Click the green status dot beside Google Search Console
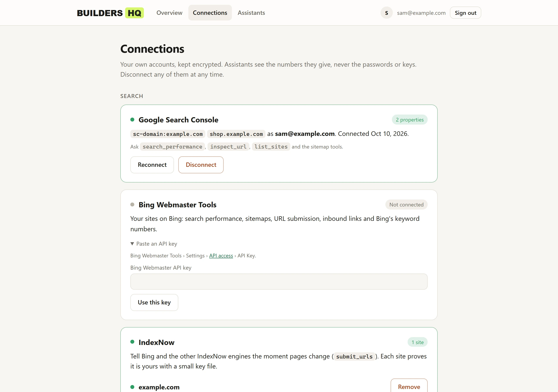The width and height of the screenshot is (558, 392). (x=132, y=120)
